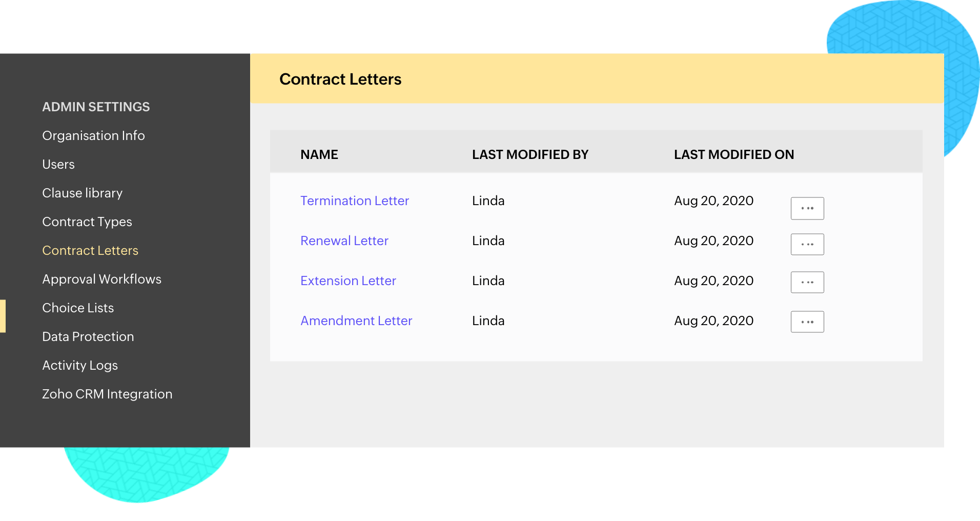View Activity Logs
Image resolution: width=980 pixels, height=521 pixels.
coord(80,366)
